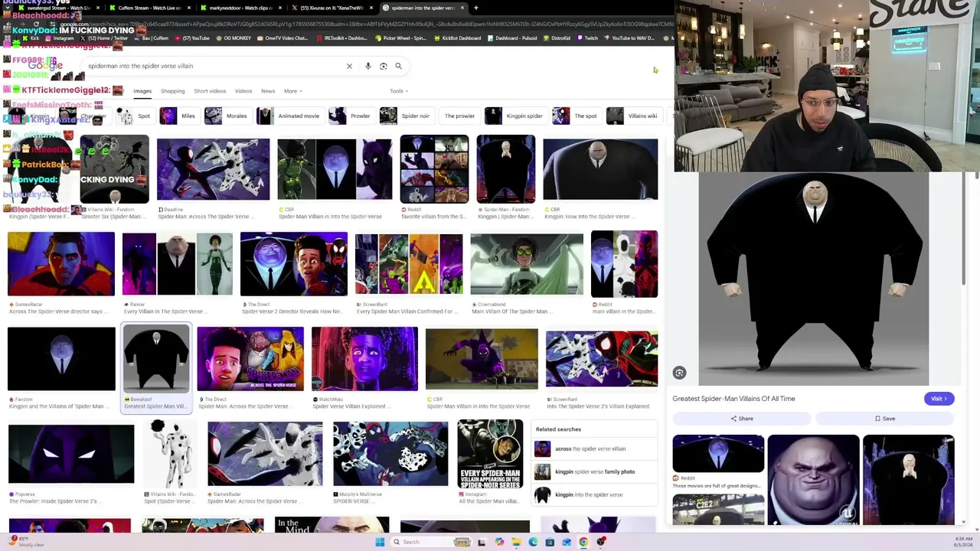Reload the page in Chrome

pyautogui.click(x=35, y=24)
